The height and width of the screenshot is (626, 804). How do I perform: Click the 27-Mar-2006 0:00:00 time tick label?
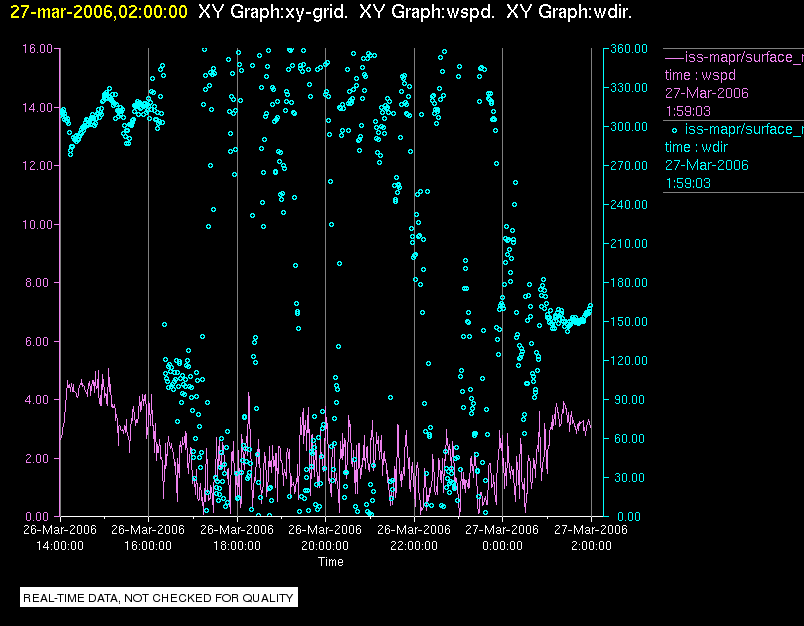tap(502, 537)
